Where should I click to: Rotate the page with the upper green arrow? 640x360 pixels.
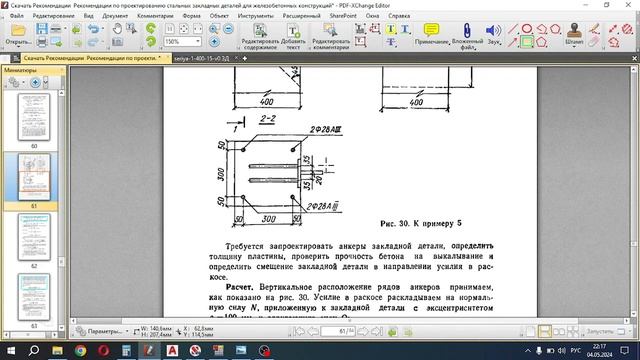(151, 29)
